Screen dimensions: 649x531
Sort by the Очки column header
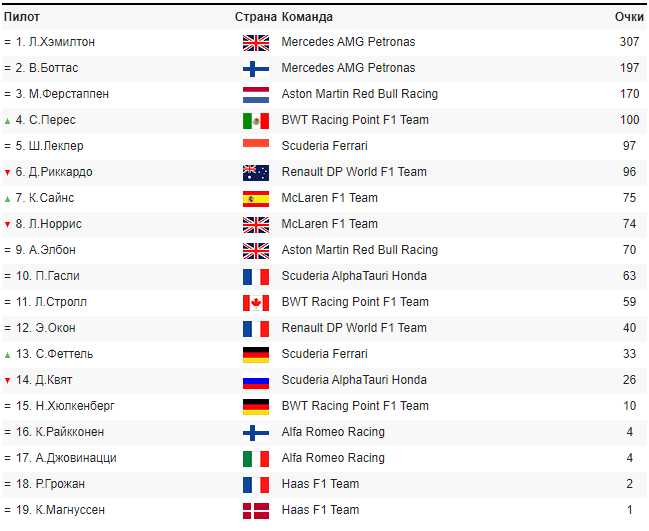[x=629, y=17]
